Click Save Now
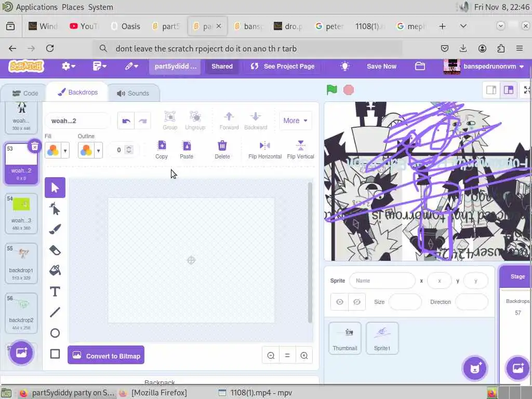 point(381,66)
